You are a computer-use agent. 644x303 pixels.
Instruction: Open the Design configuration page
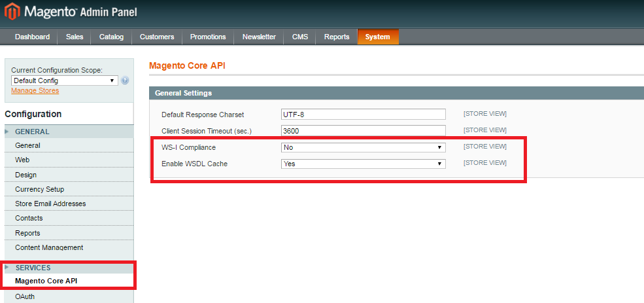[x=26, y=175]
